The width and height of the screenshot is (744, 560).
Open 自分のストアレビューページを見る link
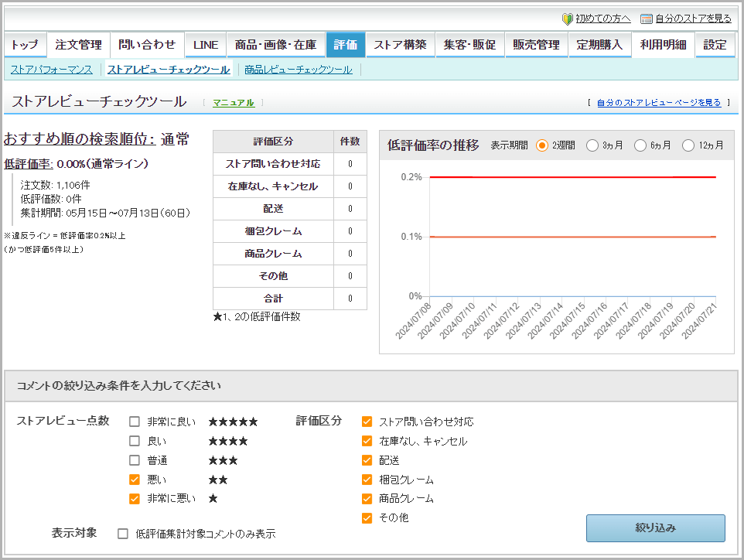point(659,103)
